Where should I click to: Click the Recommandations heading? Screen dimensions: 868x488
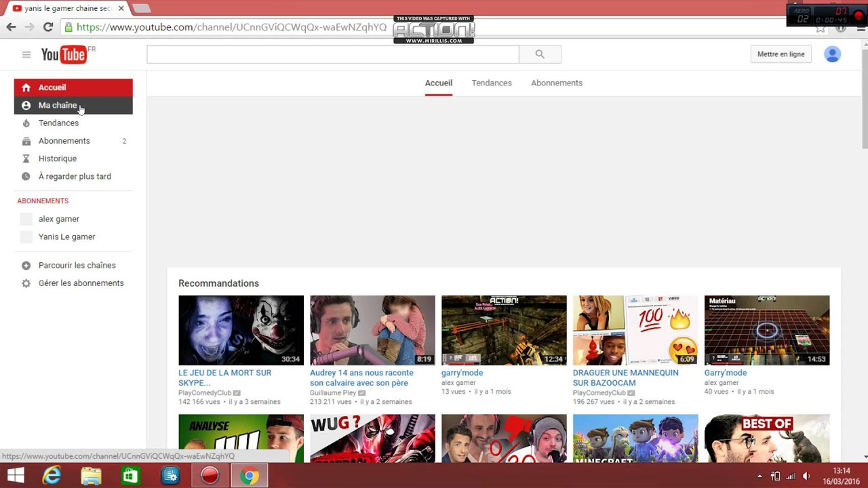coord(218,283)
